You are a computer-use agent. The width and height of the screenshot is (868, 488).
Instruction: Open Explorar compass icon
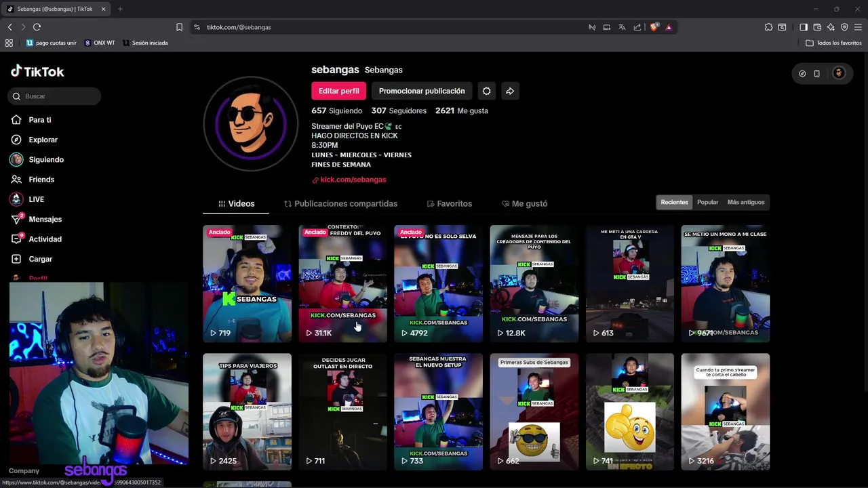click(x=16, y=140)
